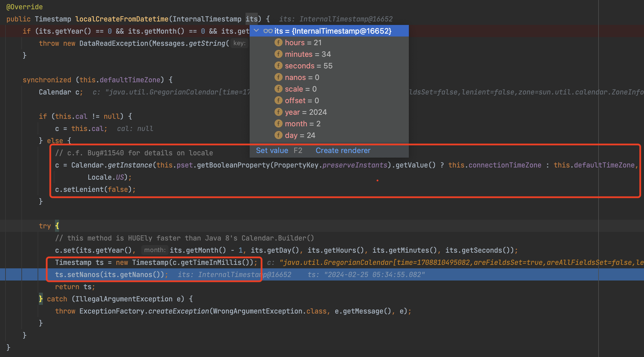Click the Create renderer link
Screen dimensions: 644x357
[x=343, y=150]
